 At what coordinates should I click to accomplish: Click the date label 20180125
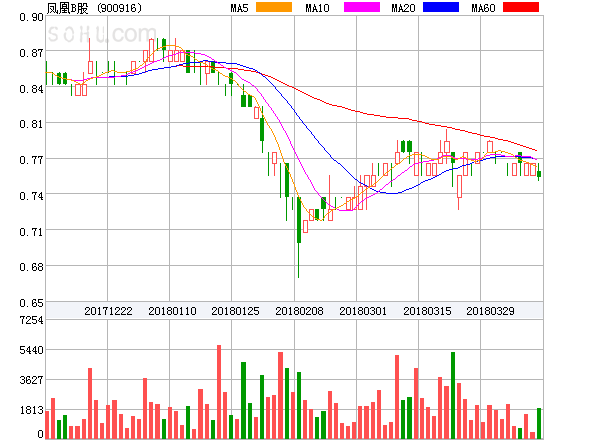pyautogui.click(x=235, y=311)
